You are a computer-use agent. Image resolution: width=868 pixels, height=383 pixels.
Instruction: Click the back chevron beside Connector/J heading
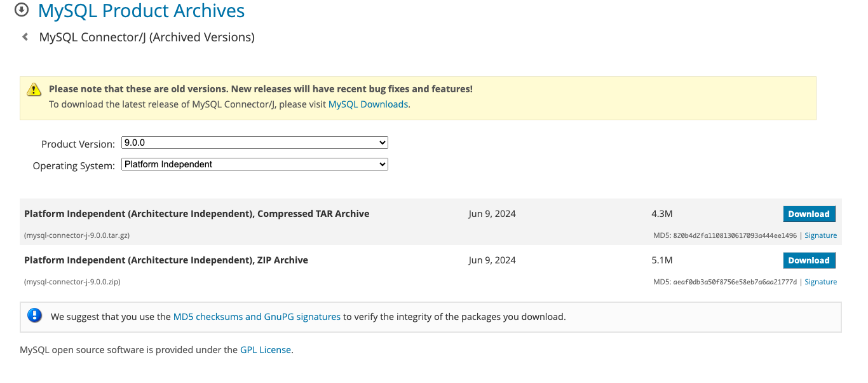(24, 36)
